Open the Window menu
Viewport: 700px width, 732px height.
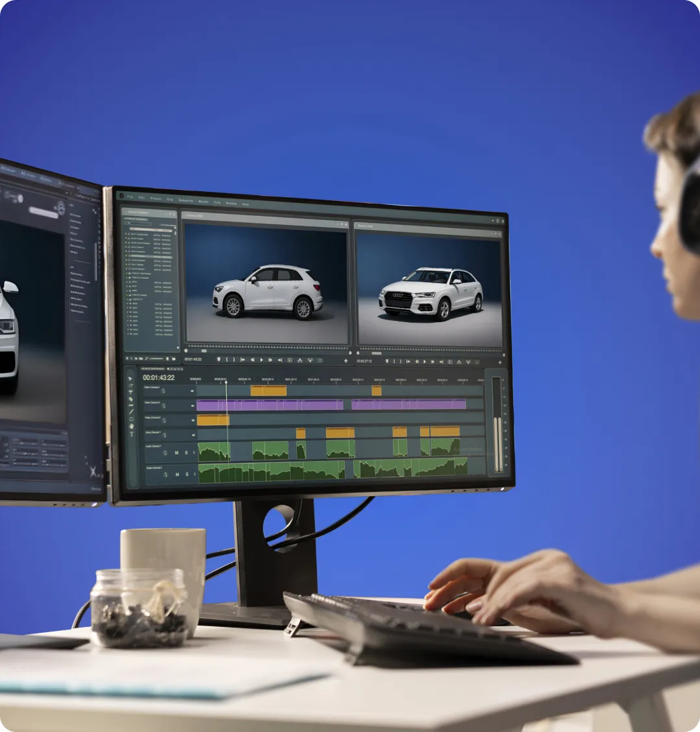pos(230,203)
